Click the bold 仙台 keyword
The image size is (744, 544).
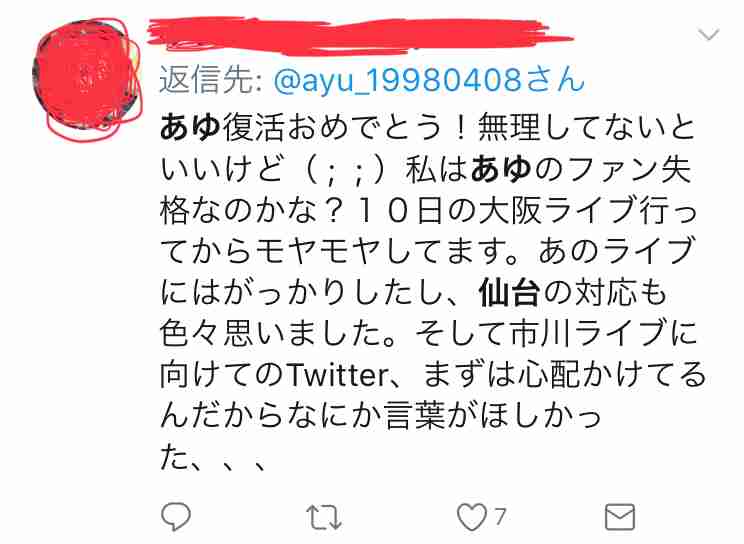coord(510,293)
